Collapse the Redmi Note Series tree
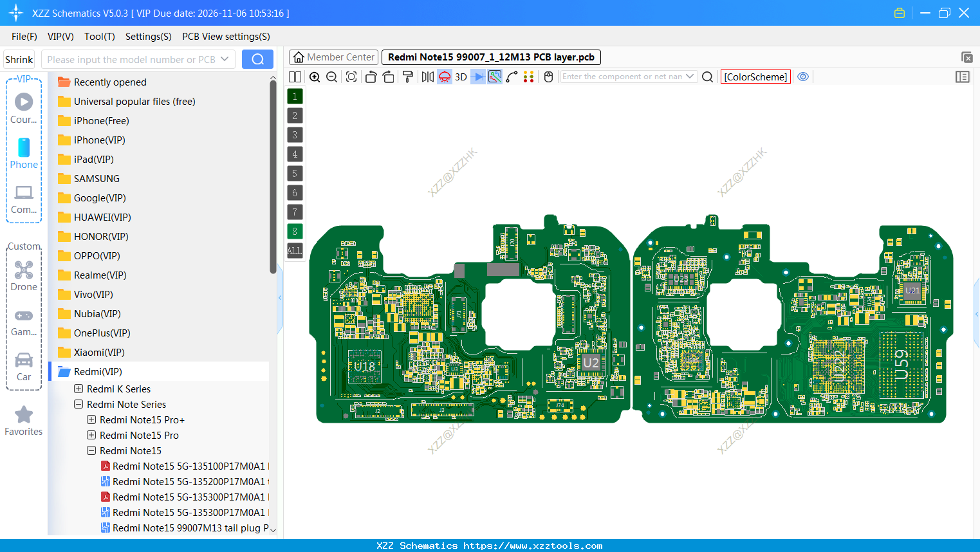The width and height of the screenshot is (980, 552). pyautogui.click(x=79, y=404)
